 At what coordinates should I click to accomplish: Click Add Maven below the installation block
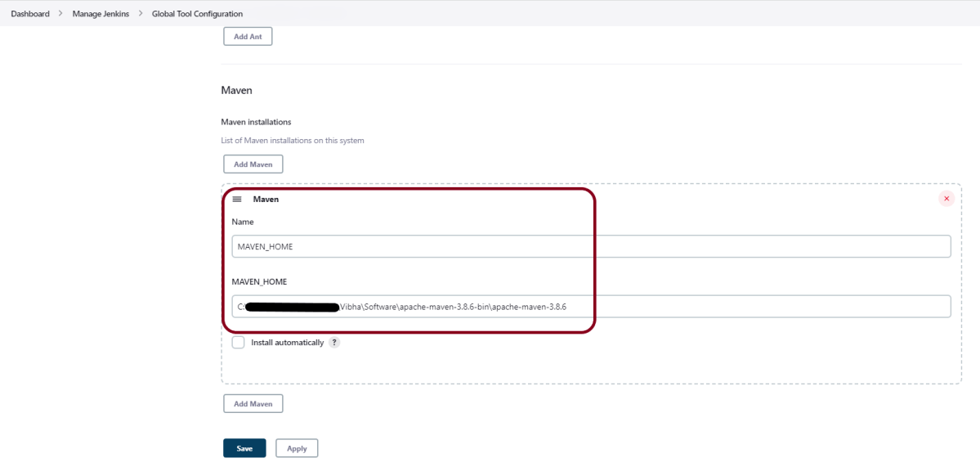coord(253,404)
